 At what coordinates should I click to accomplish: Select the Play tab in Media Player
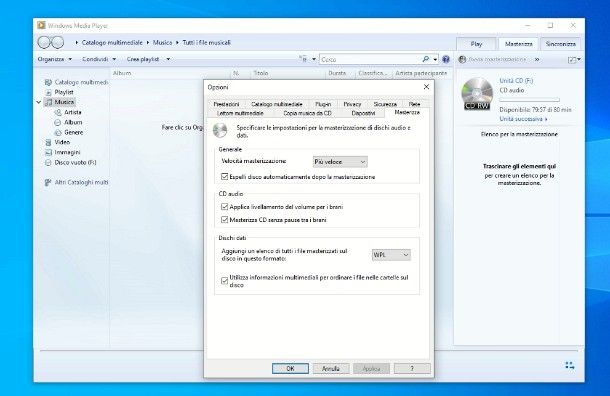pos(476,44)
